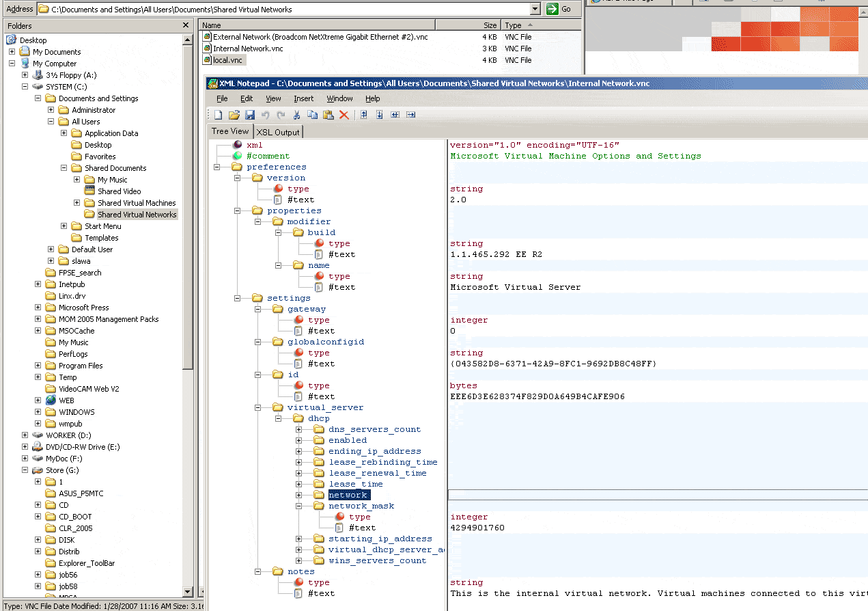This screenshot has width=868, height=611.
Task: Close the Folders pane
Action: 186,25
